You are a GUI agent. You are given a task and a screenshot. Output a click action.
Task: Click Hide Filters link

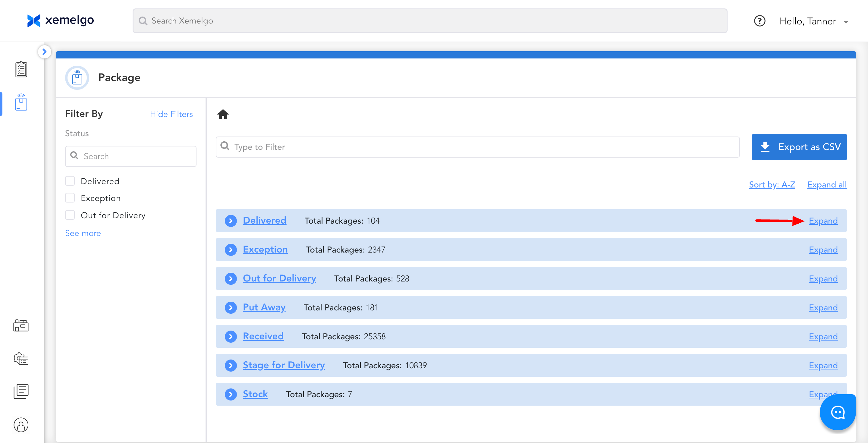pos(171,114)
